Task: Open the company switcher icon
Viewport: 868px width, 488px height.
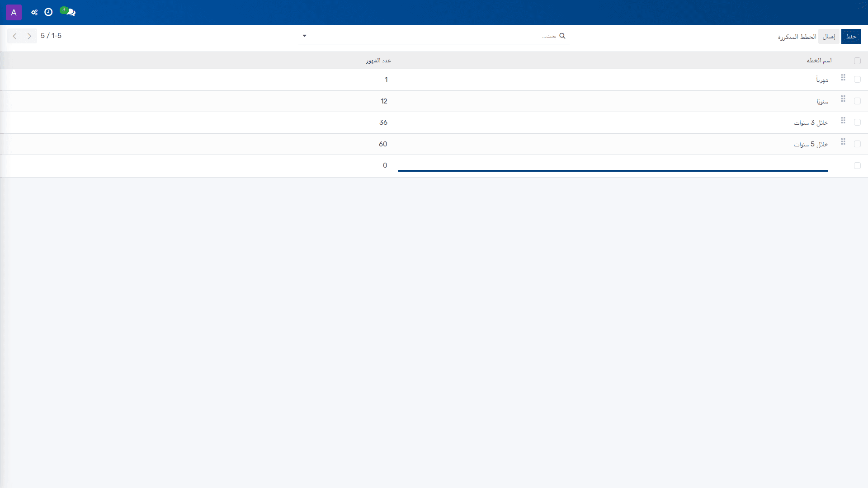Action: click(34, 12)
